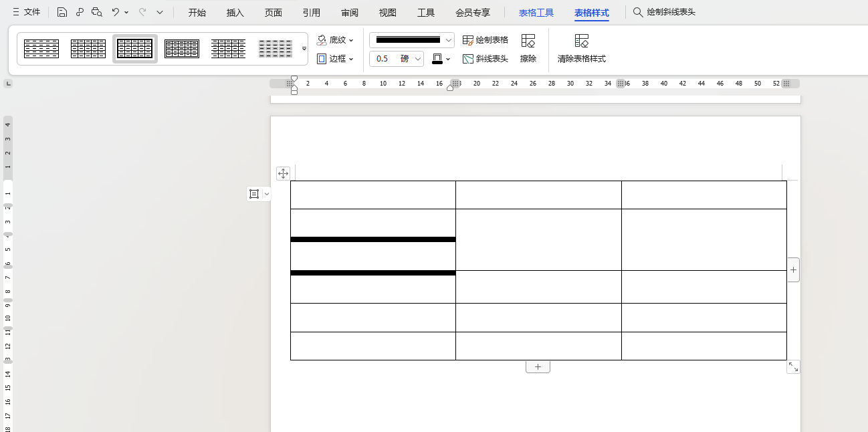
Task: Switch to the 插入 tab
Action: [235, 13]
